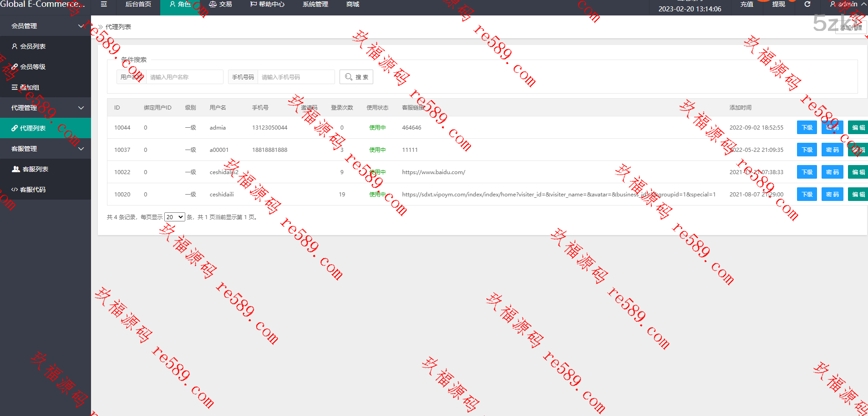Collapse the 会员管理 sidebar section

point(81,26)
